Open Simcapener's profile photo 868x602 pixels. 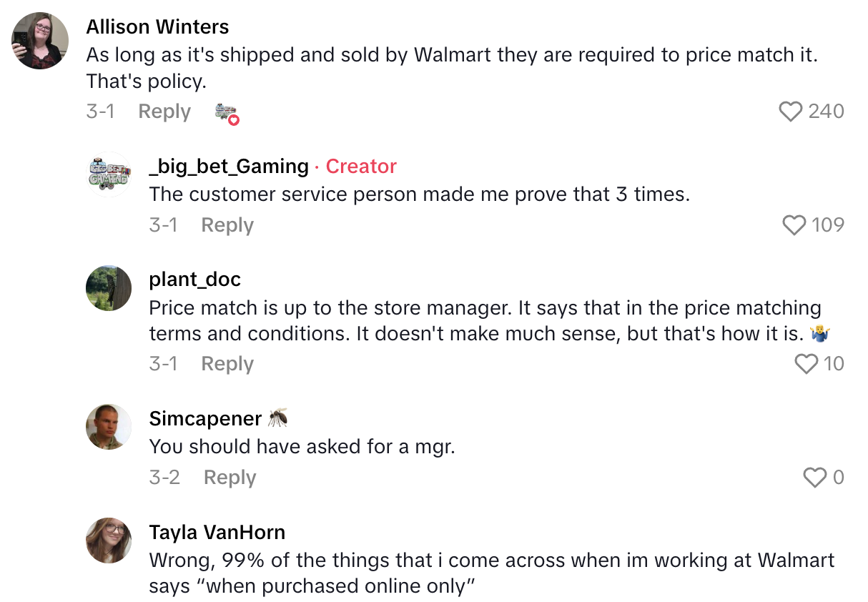click(x=109, y=427)
